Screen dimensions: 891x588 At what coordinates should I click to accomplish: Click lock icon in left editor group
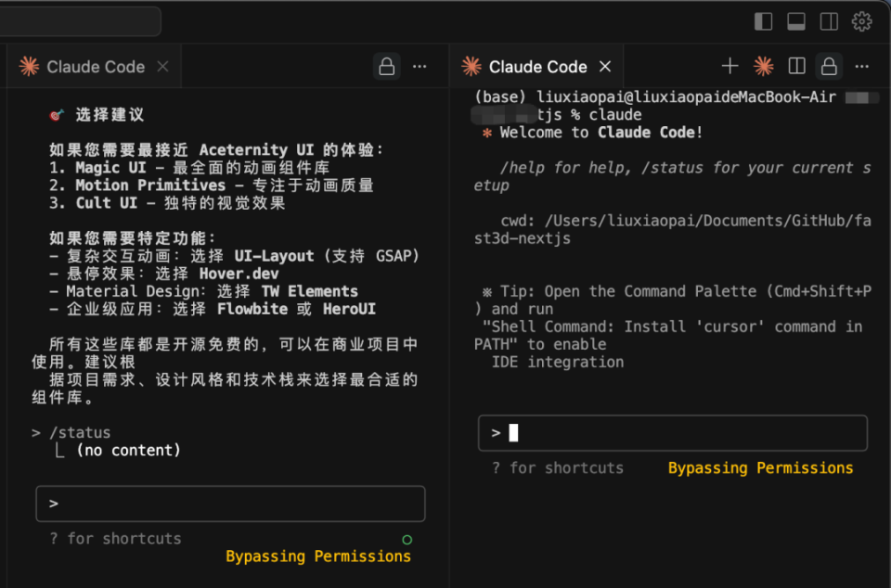(387, 67)
